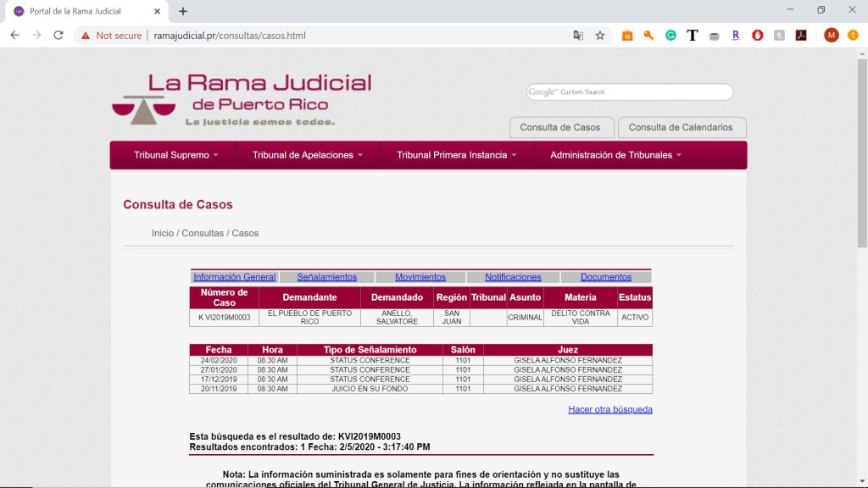Click the Adobe Acrobat PDF extension icon
The width and height of the screenshot is (868, 488).
[800, 36]
